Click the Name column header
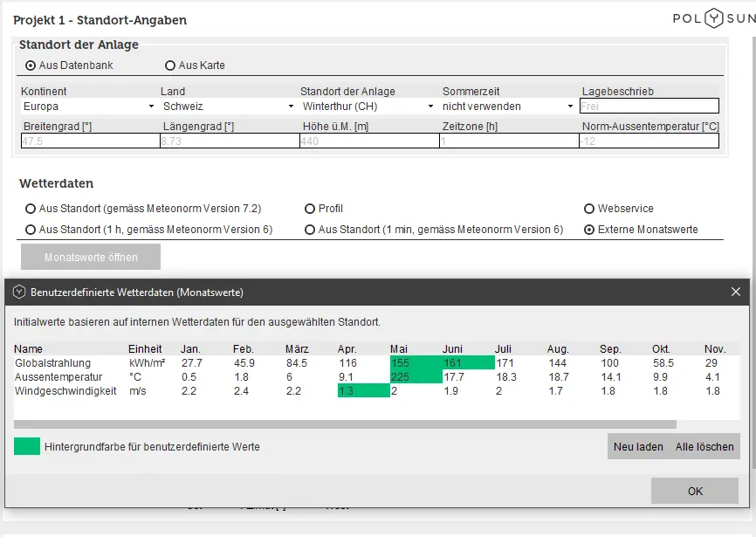Image resolution: width=756 pixels, height=537 pixels. [x=28, y=349]
